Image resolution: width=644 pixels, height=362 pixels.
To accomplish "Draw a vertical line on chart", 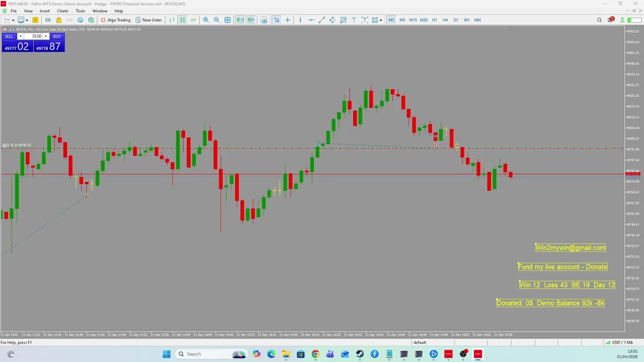I will (x=300, y=20).
